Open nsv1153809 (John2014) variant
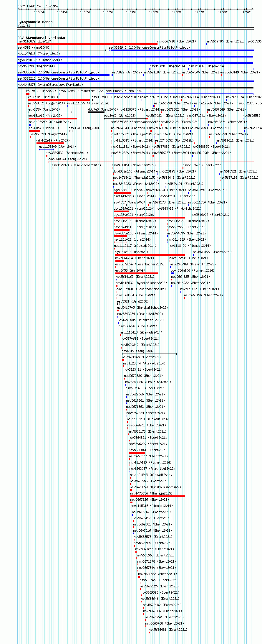This screenshot has width=262, height=644. [x=57, y=147]
